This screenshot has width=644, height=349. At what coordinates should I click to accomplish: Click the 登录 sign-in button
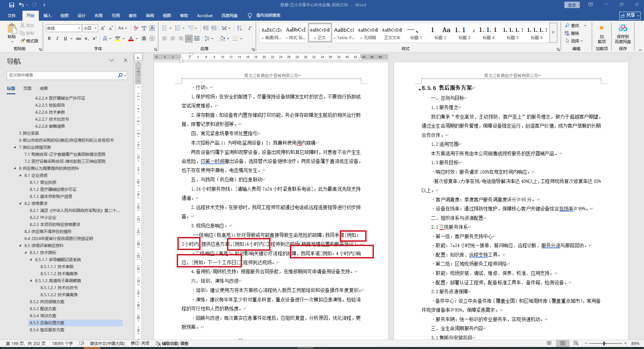(x=572, y=5)
